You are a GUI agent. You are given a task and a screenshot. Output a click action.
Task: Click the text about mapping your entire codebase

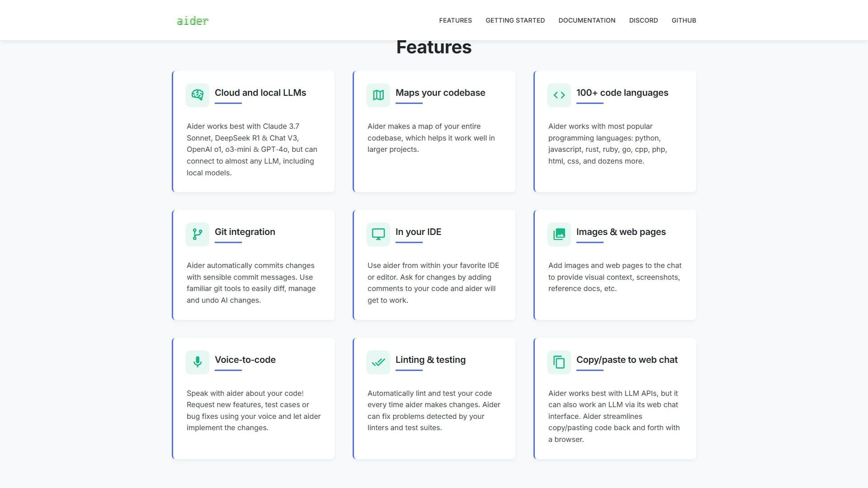click(431, 138)
